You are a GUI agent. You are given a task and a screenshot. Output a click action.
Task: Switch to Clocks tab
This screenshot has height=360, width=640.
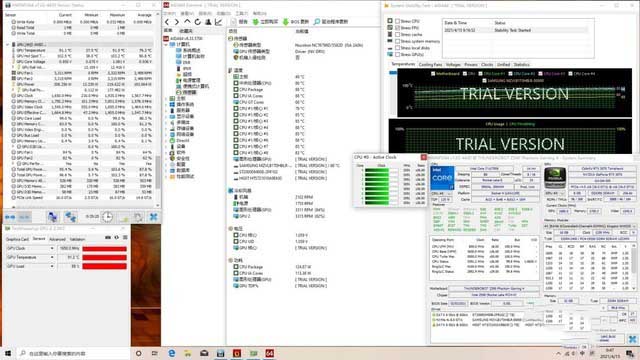[487, 64]
